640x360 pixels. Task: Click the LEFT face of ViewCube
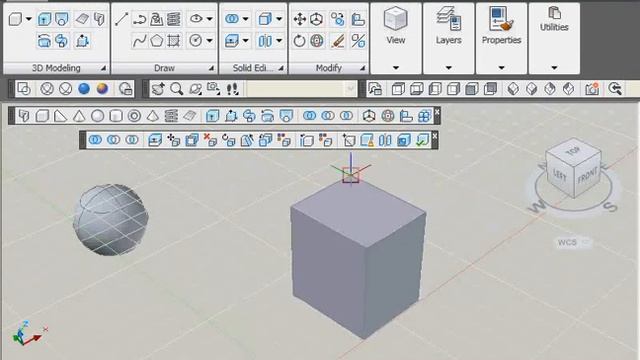click(x=560, y=175)
